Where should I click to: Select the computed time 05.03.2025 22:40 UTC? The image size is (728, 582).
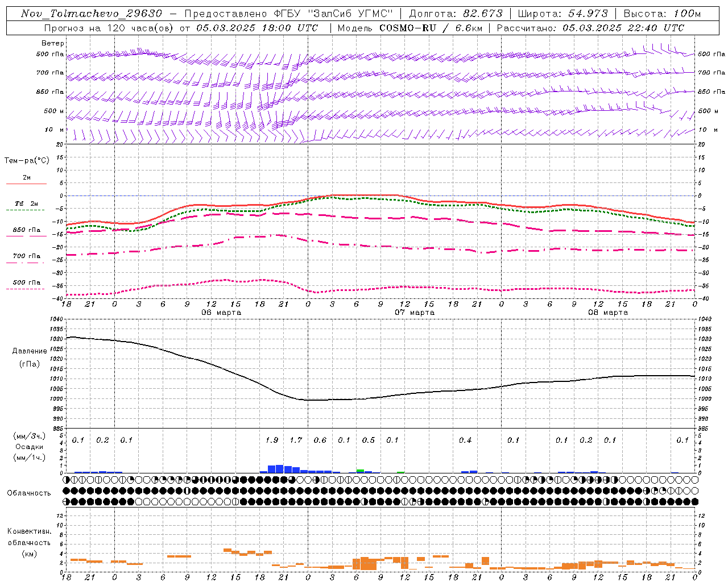coord(623,28)
